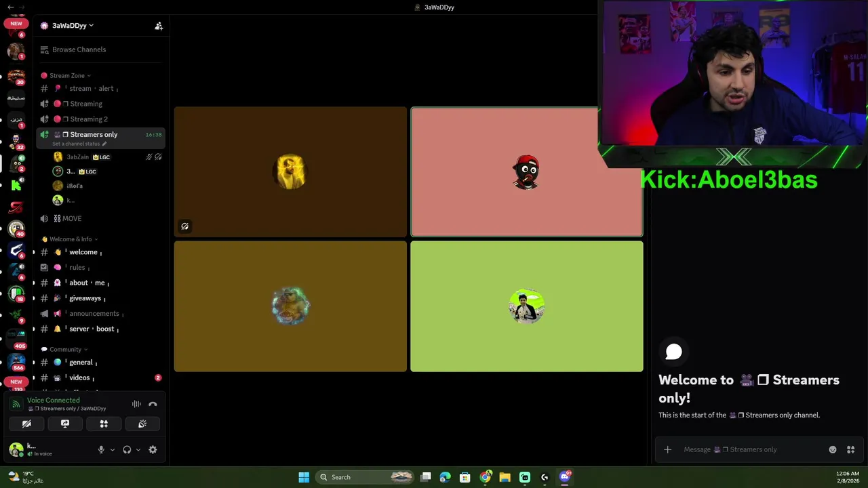
Task: Mute the microphone
Action: (x=101, y=449)
